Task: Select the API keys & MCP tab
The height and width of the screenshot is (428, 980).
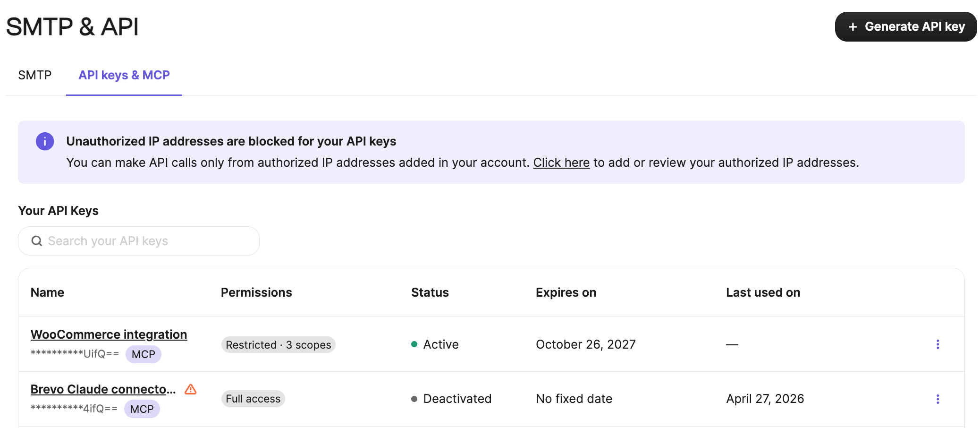Action: (124, 75)
